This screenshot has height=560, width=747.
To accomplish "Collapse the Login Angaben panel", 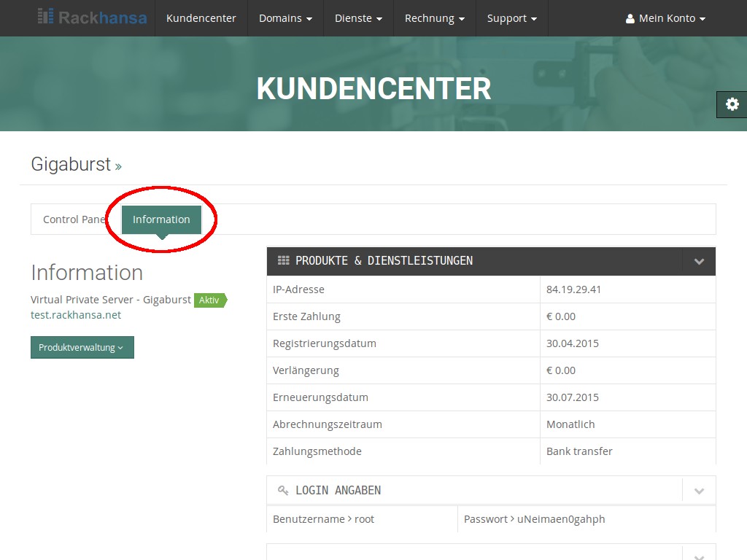I will click(x=699, y=491).
